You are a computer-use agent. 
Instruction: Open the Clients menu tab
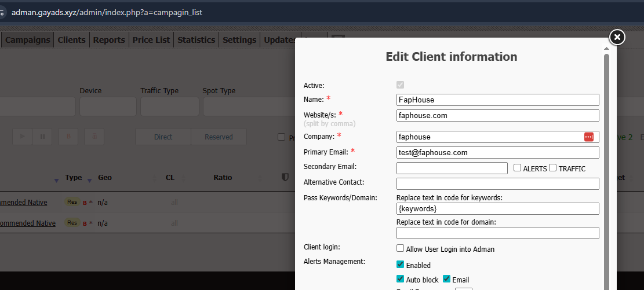(x=71, y=40)
